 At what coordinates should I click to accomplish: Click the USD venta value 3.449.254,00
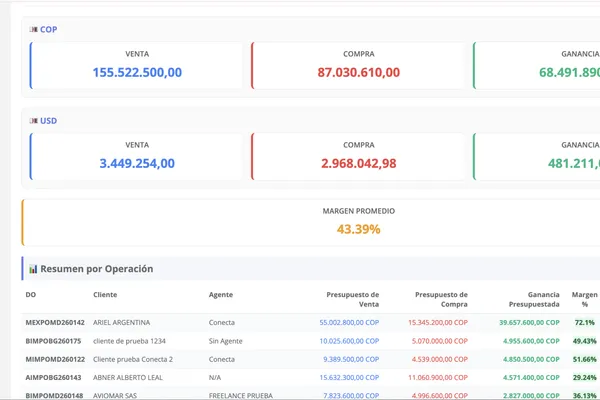(x=137, y=163)
